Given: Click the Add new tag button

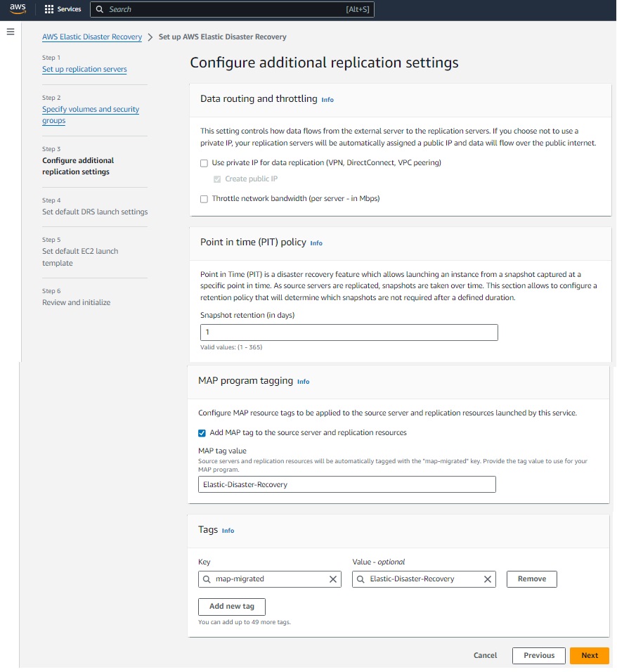Looking at the screenshot, I should (x=231, y=606).
